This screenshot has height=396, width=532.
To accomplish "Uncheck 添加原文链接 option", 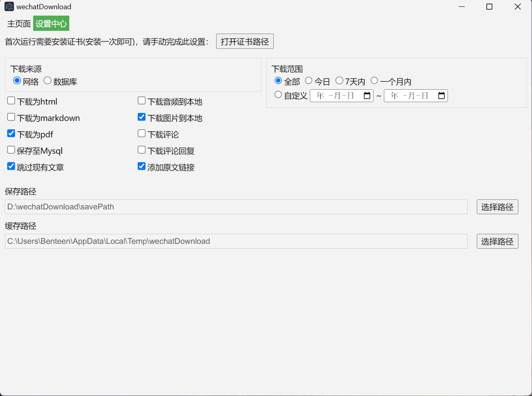I will click(142, 166).
